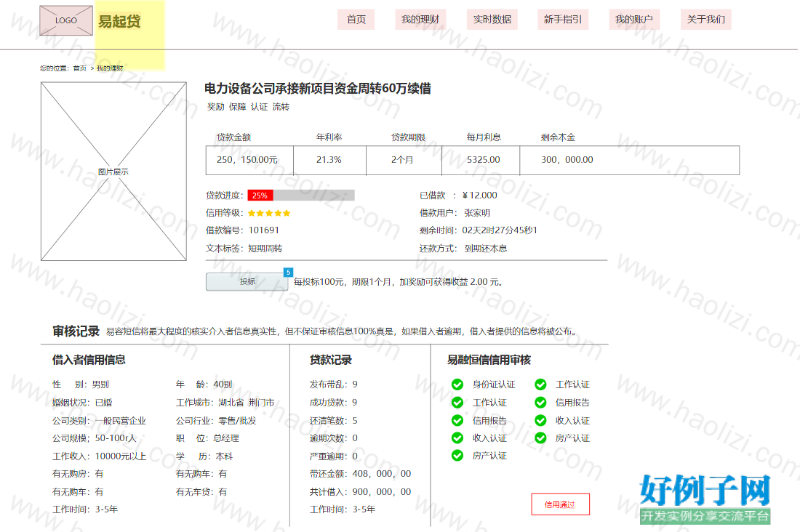Click the 每投标100元 reward description text
The image size is (800, 532).
[398, 282]
